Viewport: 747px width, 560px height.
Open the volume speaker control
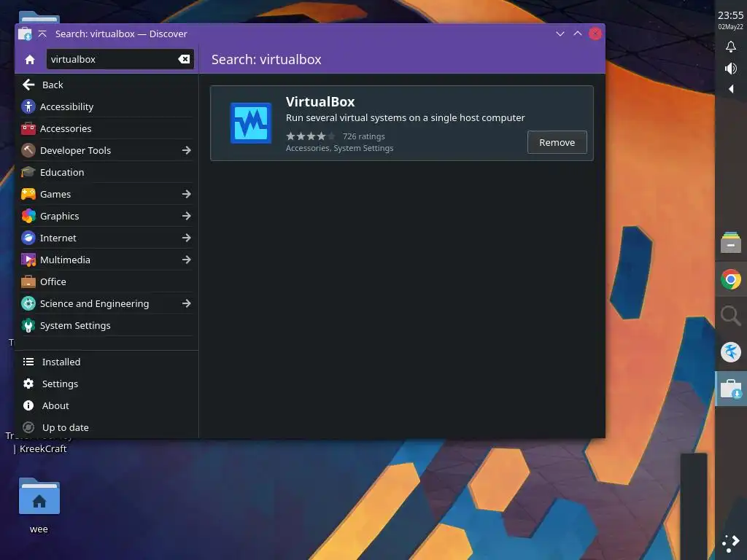coord(731,69)
